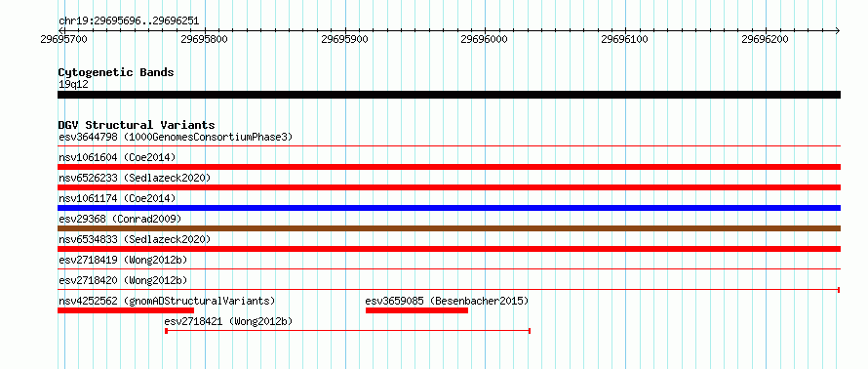Click the Cytogenetic Bands track title
Image resolution: width=868 pixels, height=369 pixels.
coord(116,72)
